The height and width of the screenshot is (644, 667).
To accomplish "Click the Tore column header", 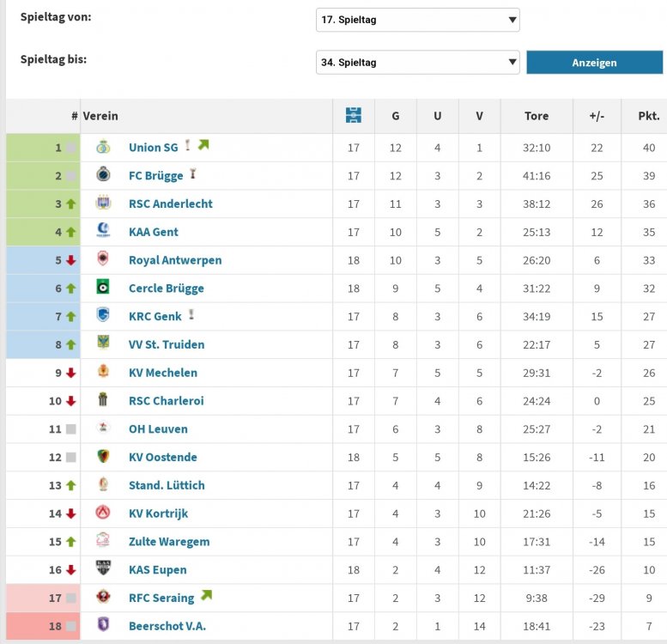I will tap(537, 116).
